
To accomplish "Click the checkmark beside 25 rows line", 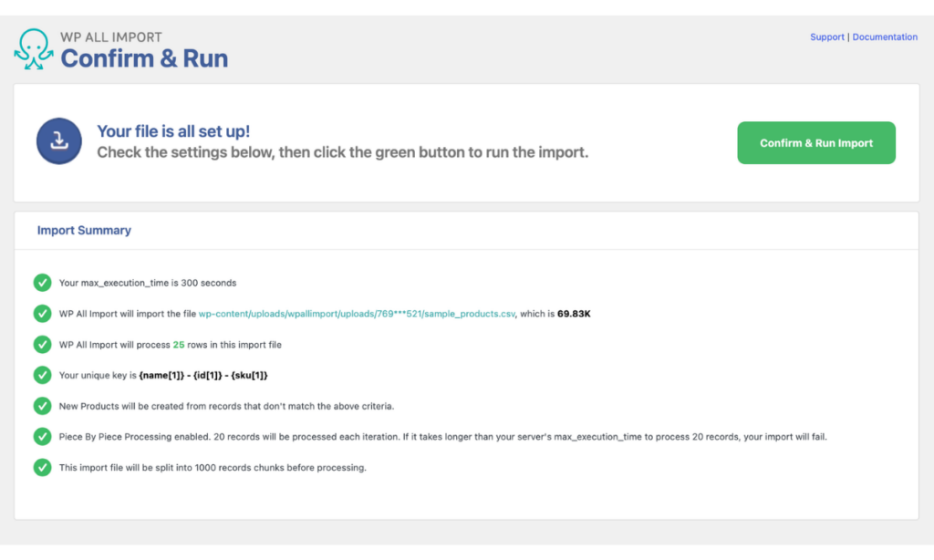I will point(42,345).
